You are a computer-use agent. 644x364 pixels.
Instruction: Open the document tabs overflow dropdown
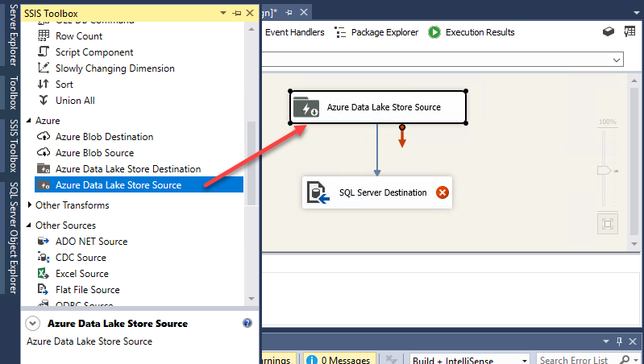pos(636,13)
